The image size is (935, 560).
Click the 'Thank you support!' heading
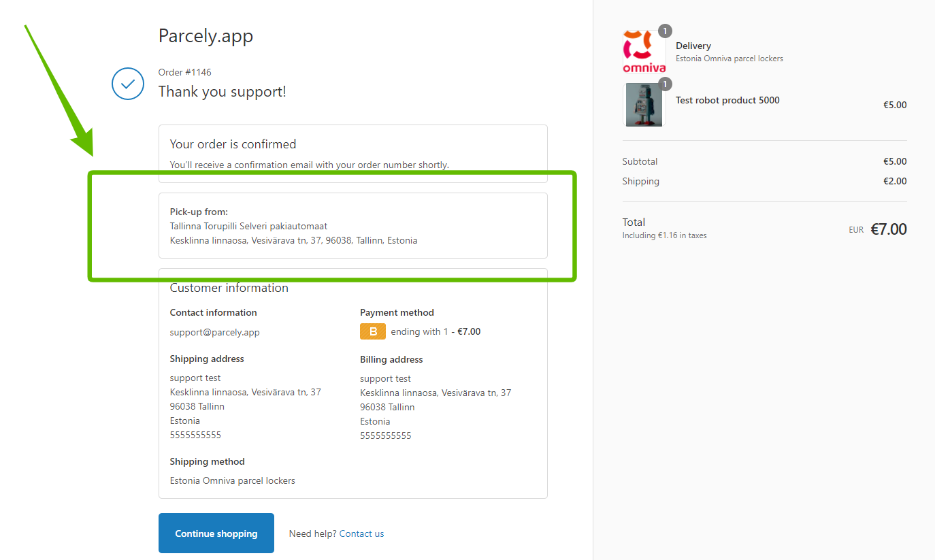(223, 91)
